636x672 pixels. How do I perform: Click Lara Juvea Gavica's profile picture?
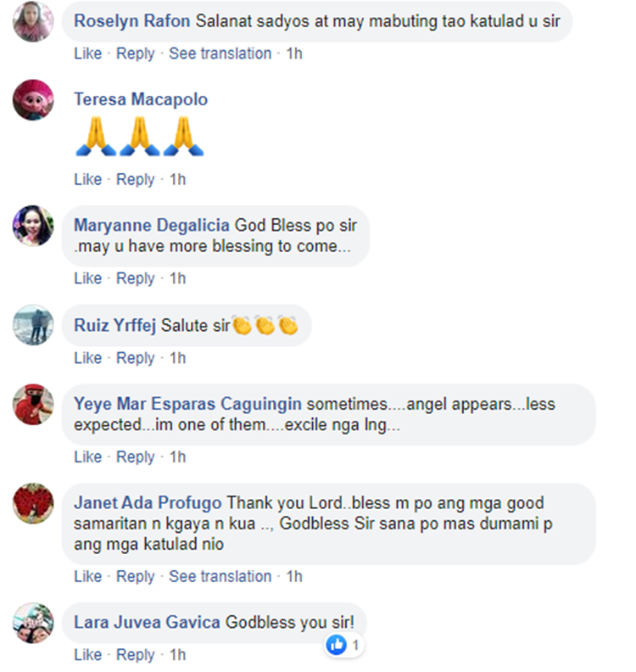33,623
